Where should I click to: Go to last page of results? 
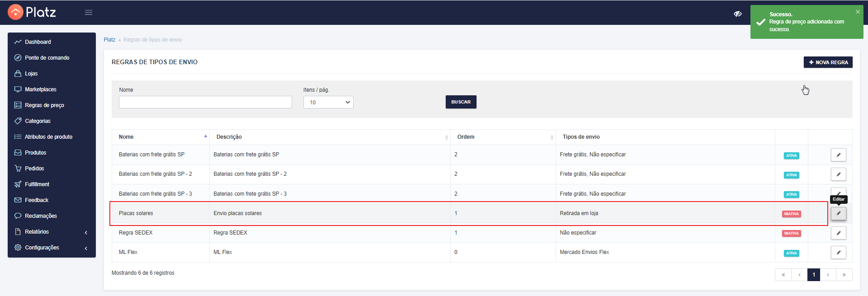[x=844, y=275]
